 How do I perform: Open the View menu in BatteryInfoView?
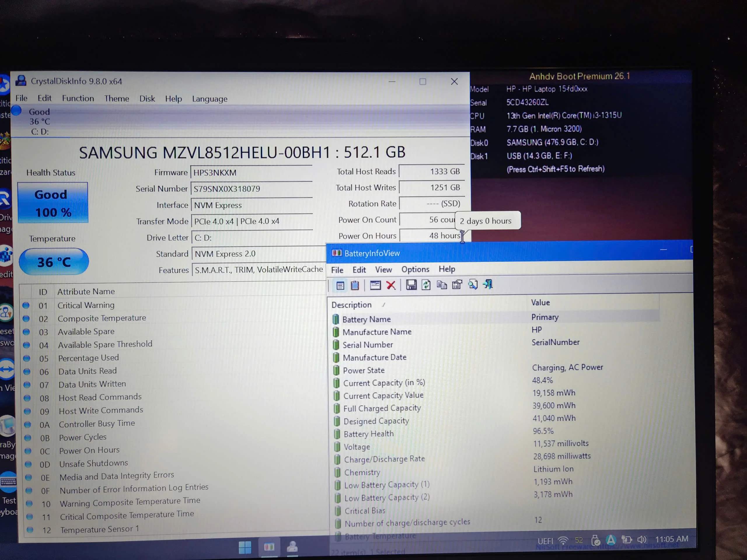[x=384, y=270]
